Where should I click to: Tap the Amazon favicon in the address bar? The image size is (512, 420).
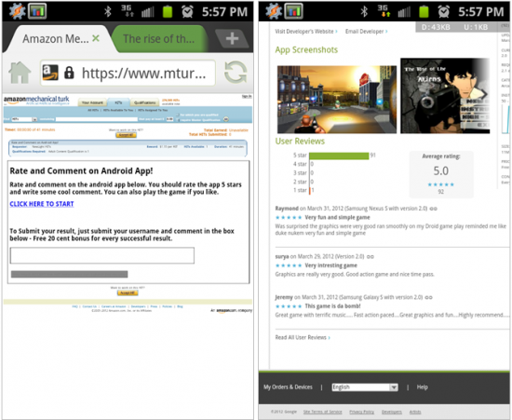point(50,73)
